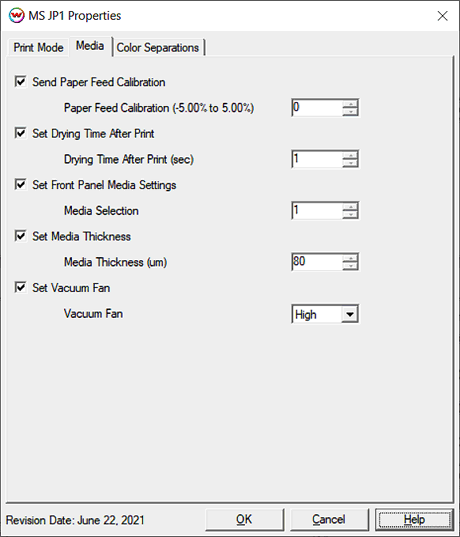Click the Media Thickness input field
The width and height of the screenshot is (460, 537).
coord(317,262)
